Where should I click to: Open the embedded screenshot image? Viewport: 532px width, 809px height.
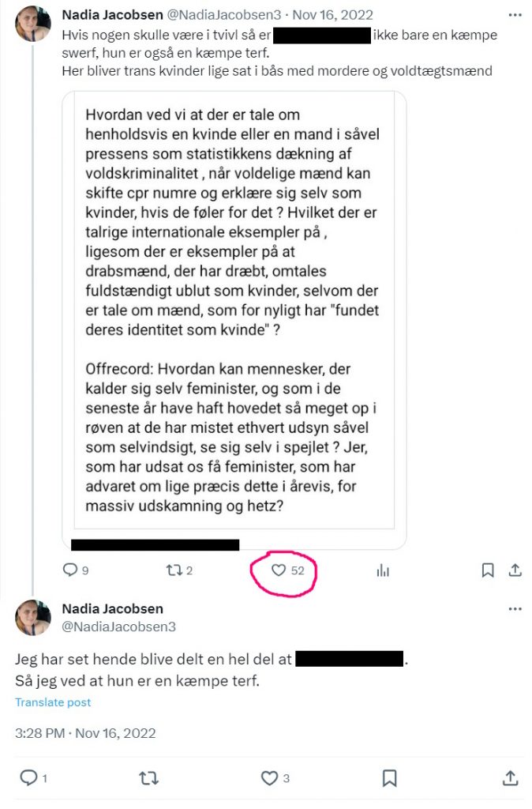pos(234,310)
